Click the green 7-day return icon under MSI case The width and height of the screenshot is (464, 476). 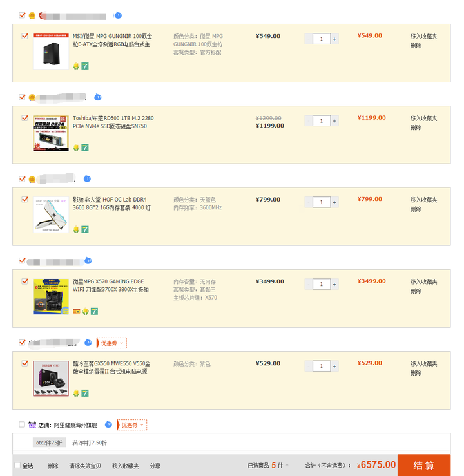click(x=85, y=66)
